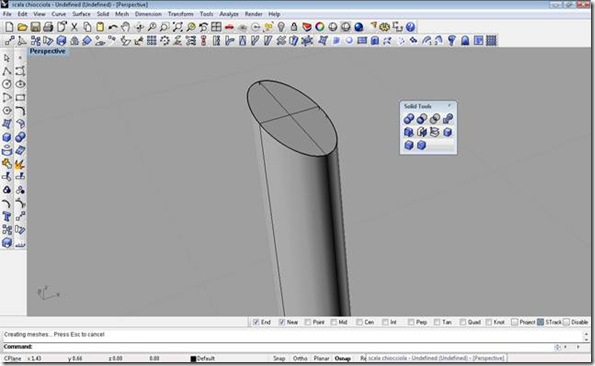
Task: Open the File menu
Action: 7,14
